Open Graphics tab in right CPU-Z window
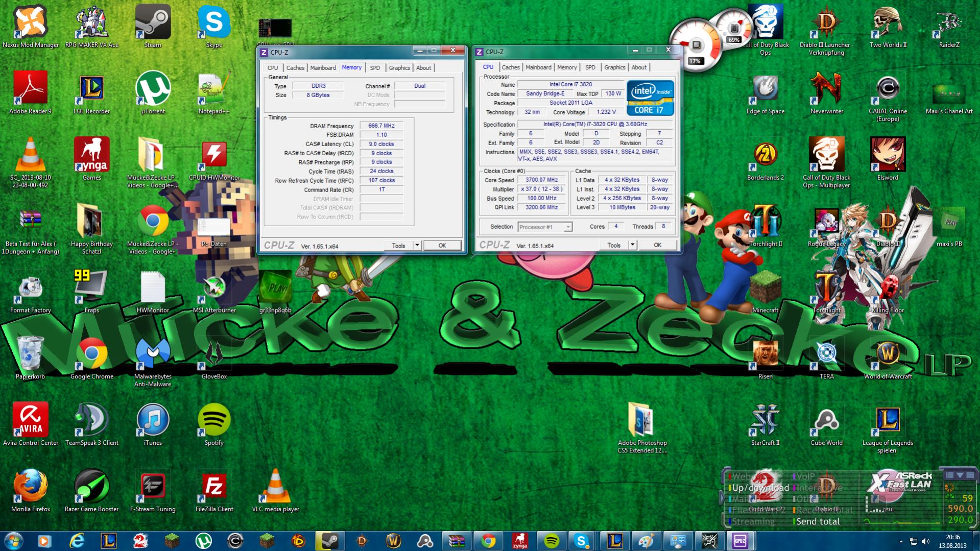 point(614,67)
